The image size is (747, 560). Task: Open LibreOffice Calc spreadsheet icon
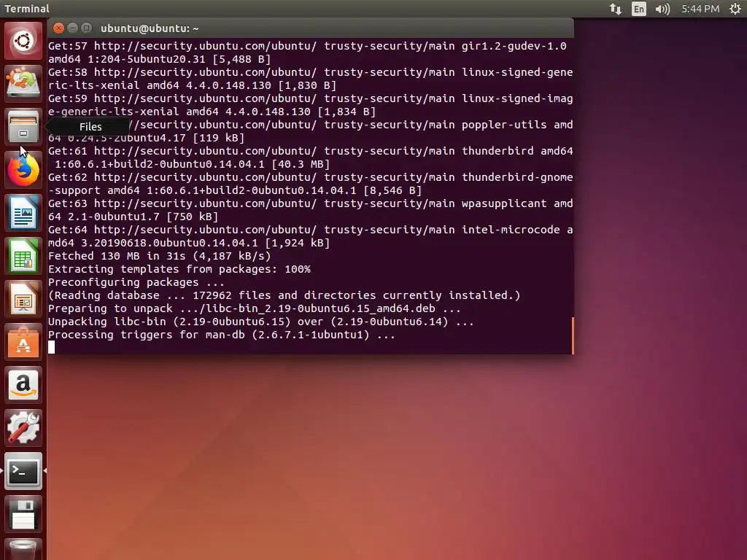click(x=23, y=256)
